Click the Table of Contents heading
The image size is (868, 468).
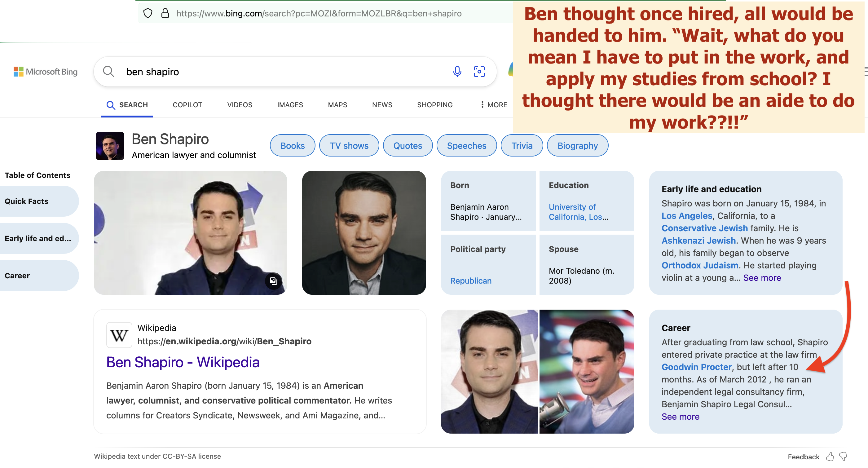37,175
